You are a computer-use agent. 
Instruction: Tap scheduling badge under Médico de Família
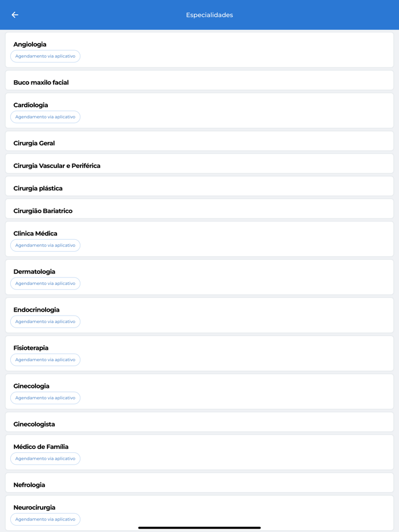(45, 459)
